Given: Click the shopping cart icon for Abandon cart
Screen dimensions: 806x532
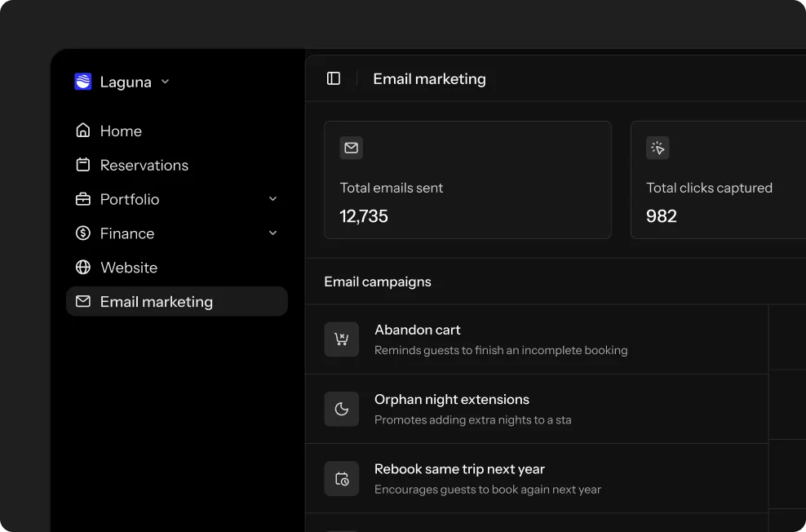Looking at the screenshot, I should click(341, 339).
